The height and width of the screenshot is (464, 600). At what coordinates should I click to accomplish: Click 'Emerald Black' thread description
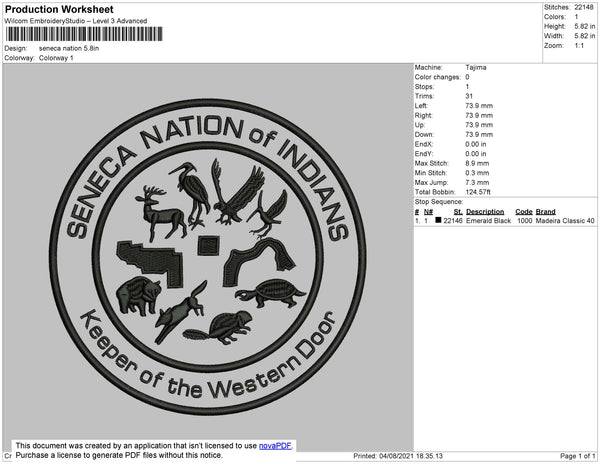click(488, 221)
